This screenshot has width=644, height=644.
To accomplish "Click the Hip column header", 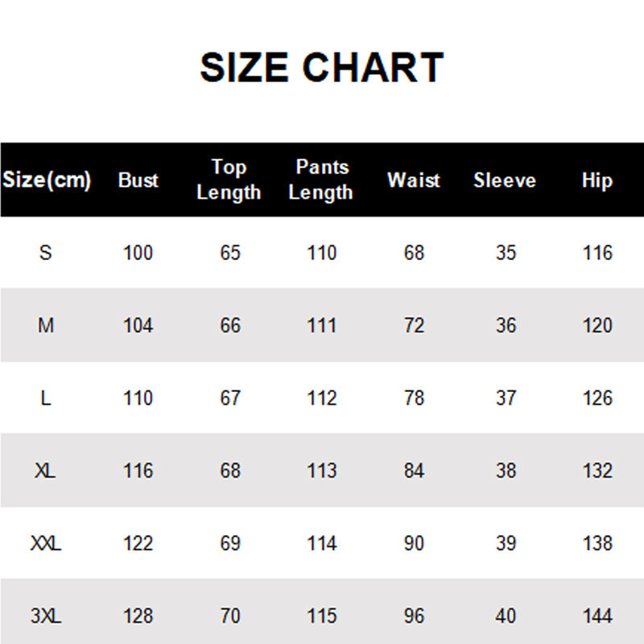I will click(597, 180).
